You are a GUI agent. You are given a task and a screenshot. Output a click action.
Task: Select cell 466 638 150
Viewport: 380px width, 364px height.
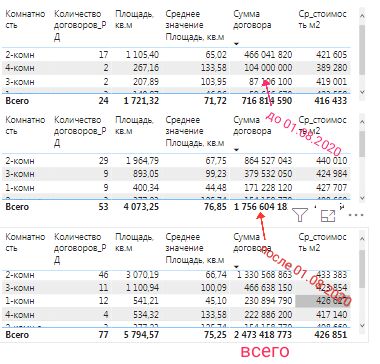[x=268, y=288]
